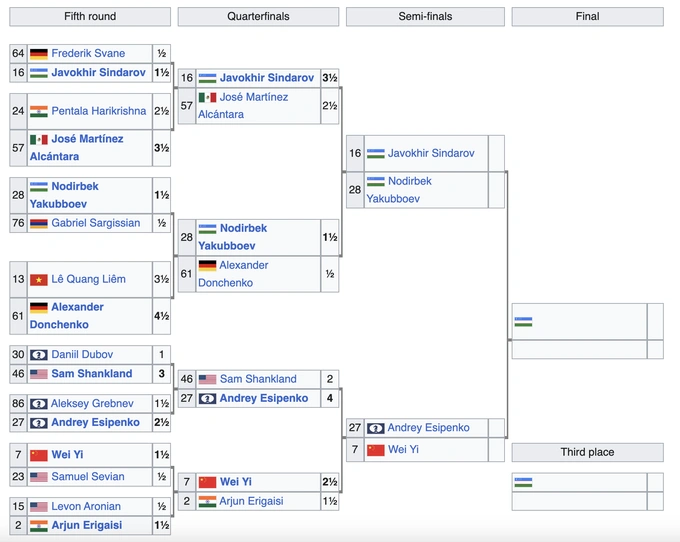The image size is (680, 542).
Task: Open the Lê Quang Liêm player page
Action: tap(88, 280)
